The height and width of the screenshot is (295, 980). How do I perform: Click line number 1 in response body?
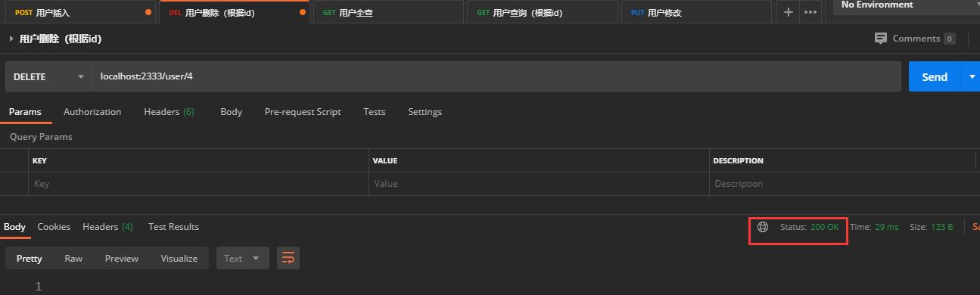(x=38, y=287)
